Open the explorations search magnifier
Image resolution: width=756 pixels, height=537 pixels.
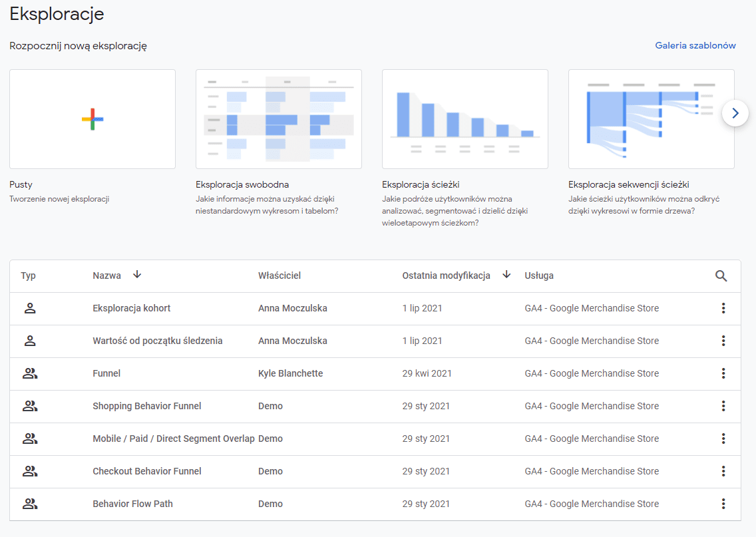[x=721, y=275]
